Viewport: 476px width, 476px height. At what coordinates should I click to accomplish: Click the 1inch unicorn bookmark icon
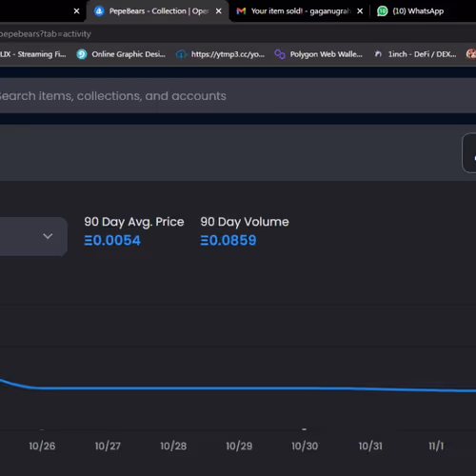click(378, 54)
